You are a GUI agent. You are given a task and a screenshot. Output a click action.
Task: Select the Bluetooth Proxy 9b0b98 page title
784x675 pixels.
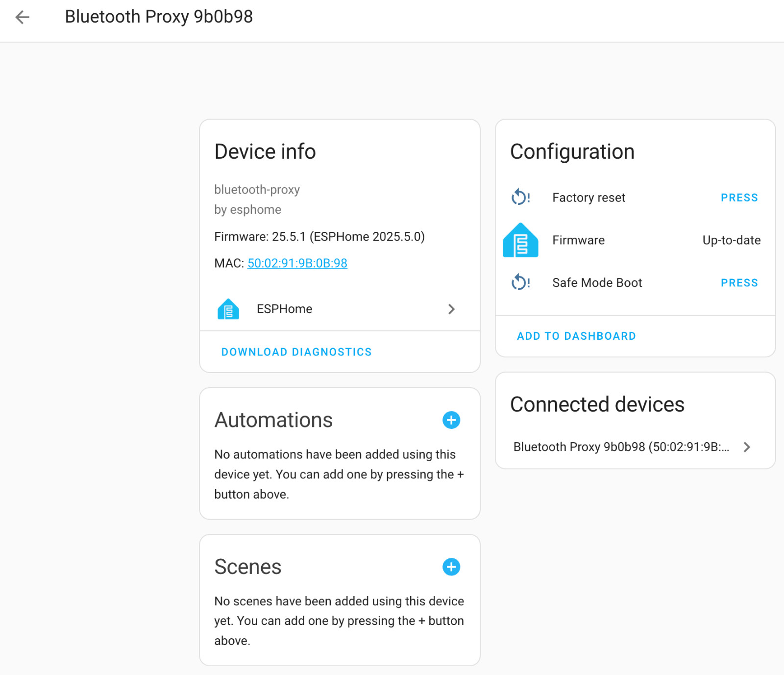coord(159,17)
